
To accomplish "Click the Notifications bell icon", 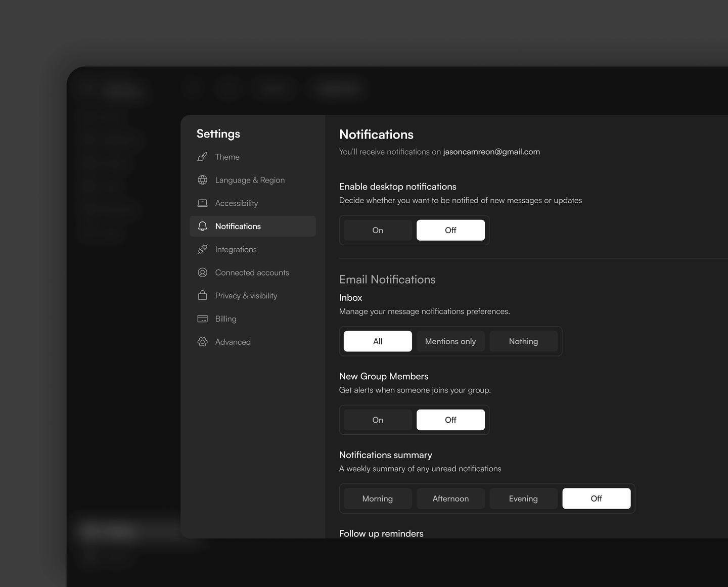I will (x=202, y=226).
